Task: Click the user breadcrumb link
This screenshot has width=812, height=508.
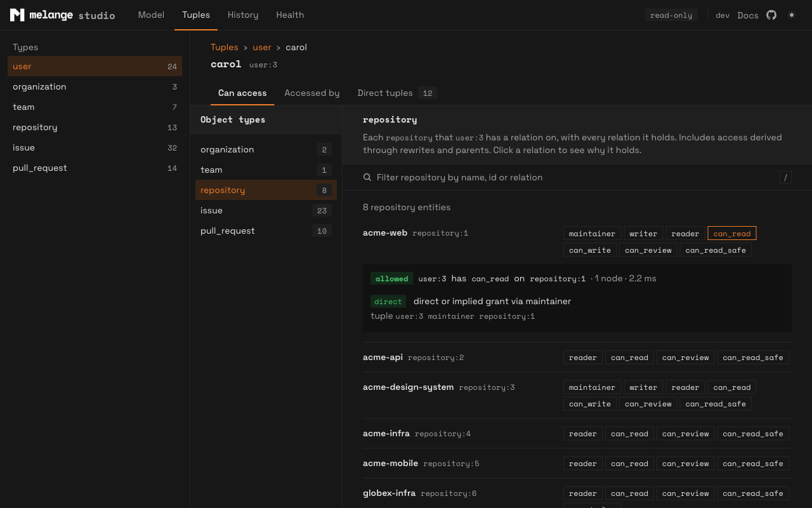Action: pyautogui.click(x=262, y=47)
